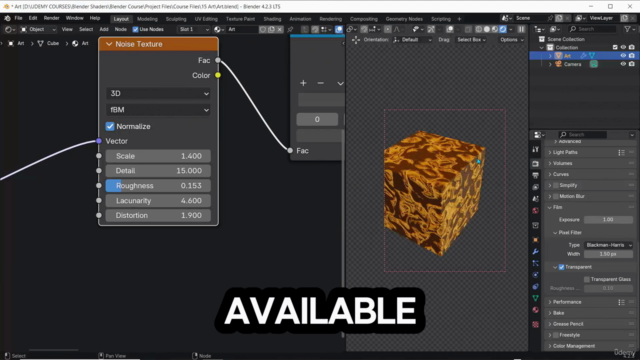Uncheck the Transparent film checkbox
This screenshot has width=640, height=360.
point(562,267)
